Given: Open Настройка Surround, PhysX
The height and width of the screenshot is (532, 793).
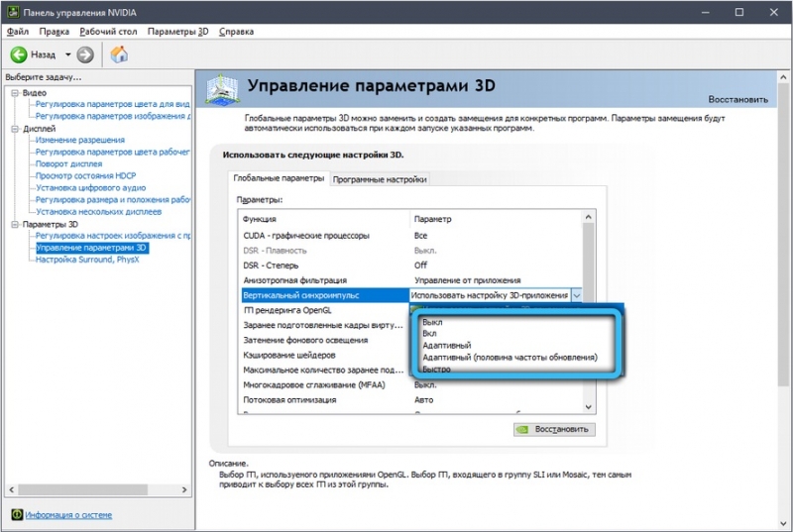Looking at the screenshot, I should 87,260.
